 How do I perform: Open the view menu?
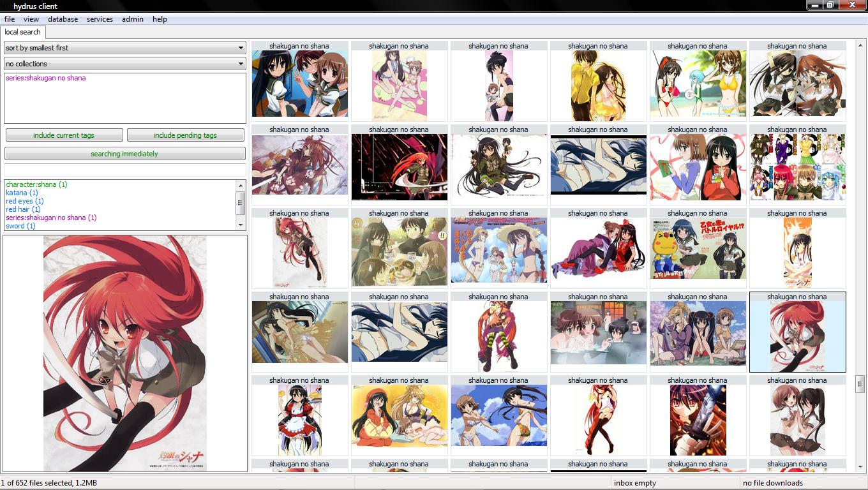(x=31, y=19)
